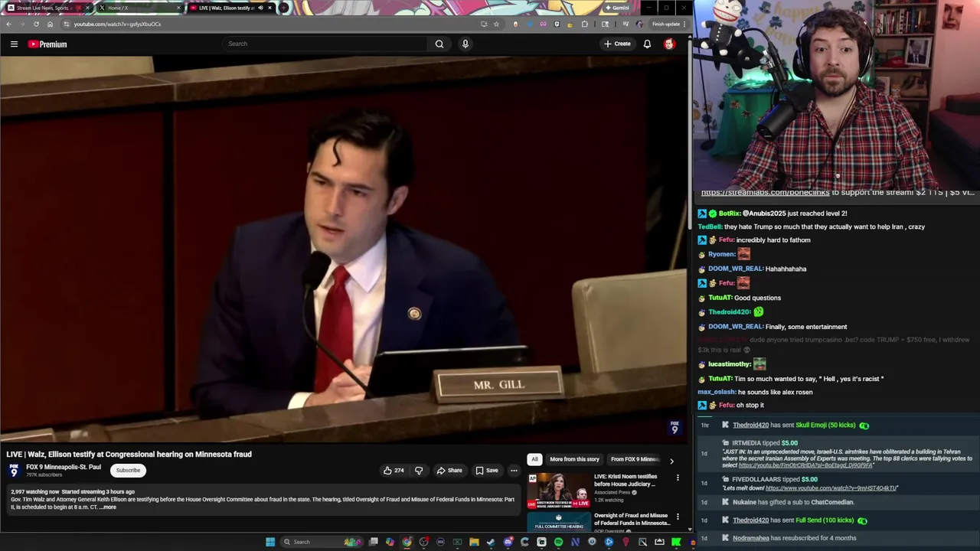The height and width of the screenshot is (551, 980).
Task: Like the video with thumbs up
Action: 394,471
